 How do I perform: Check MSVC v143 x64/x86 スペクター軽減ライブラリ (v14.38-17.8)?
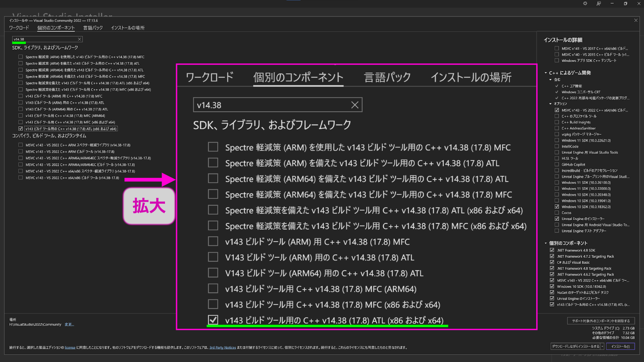pos(20,171)
